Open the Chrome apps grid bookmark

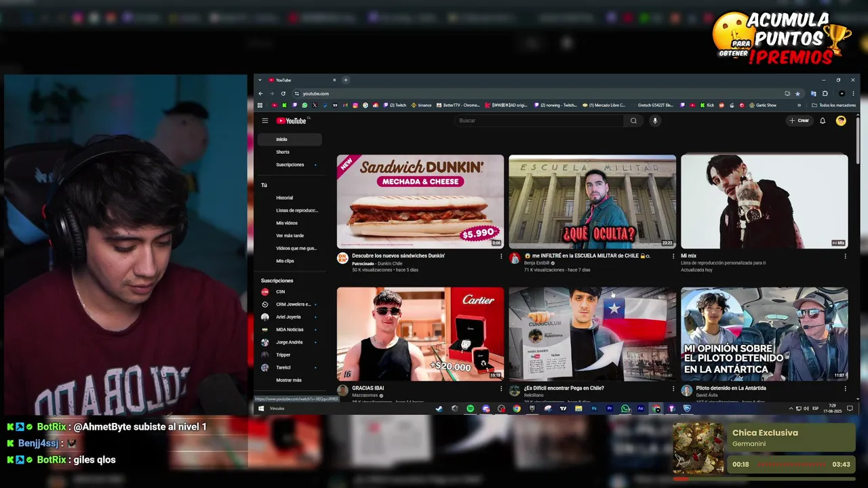tap(260, 105)
